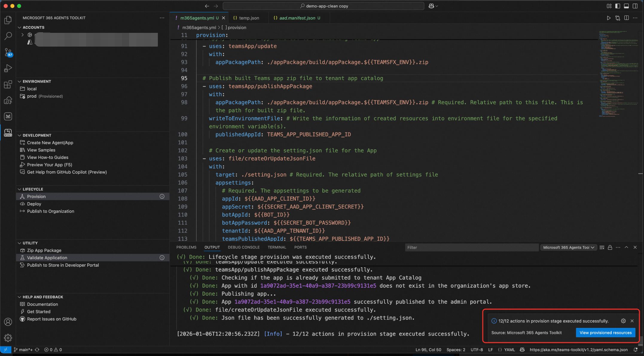Open Run and Debug view

coord(8,68)
